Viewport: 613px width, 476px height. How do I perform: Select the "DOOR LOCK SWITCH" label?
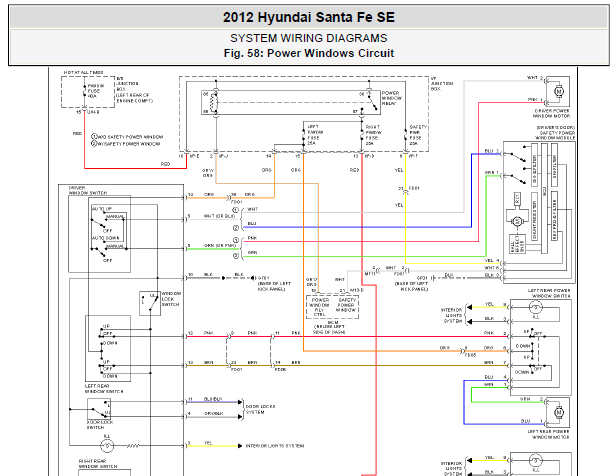pyautogui.click(x=100, y=425)
